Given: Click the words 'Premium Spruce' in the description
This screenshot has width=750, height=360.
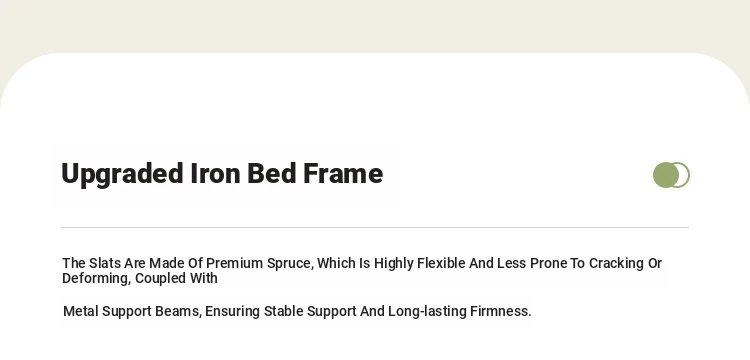Looking at the screenshot, I should point(258,263).
